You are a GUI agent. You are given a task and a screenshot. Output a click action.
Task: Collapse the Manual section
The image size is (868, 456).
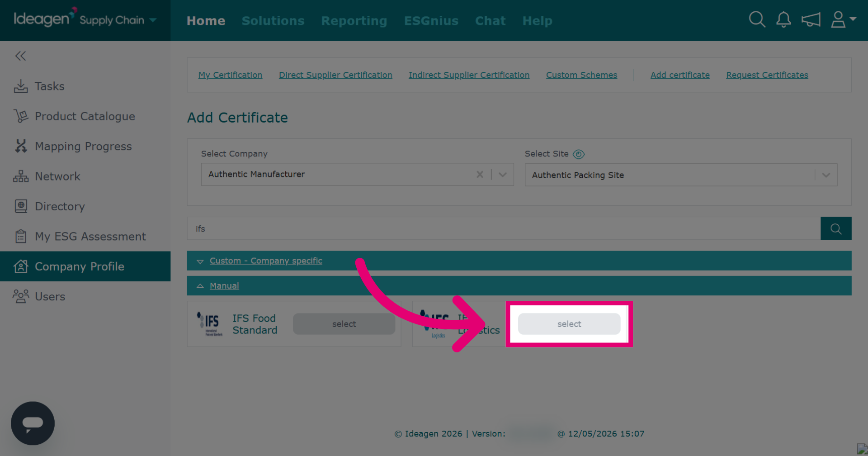coord(224,286)
